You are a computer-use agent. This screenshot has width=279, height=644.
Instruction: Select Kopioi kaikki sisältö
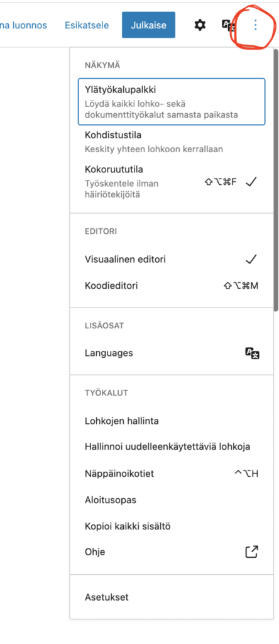tap(172, 526)
